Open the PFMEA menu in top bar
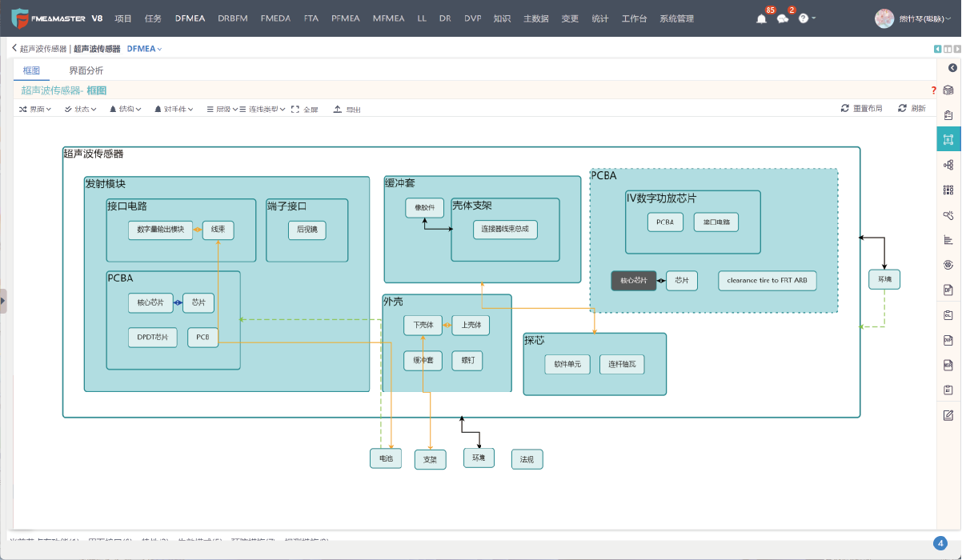 [x=346, y=18]
